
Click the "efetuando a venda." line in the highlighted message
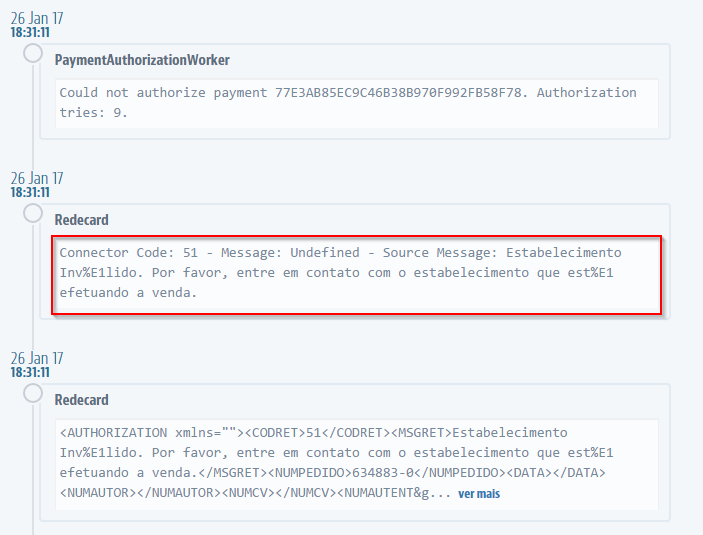(x=128, y=293)
